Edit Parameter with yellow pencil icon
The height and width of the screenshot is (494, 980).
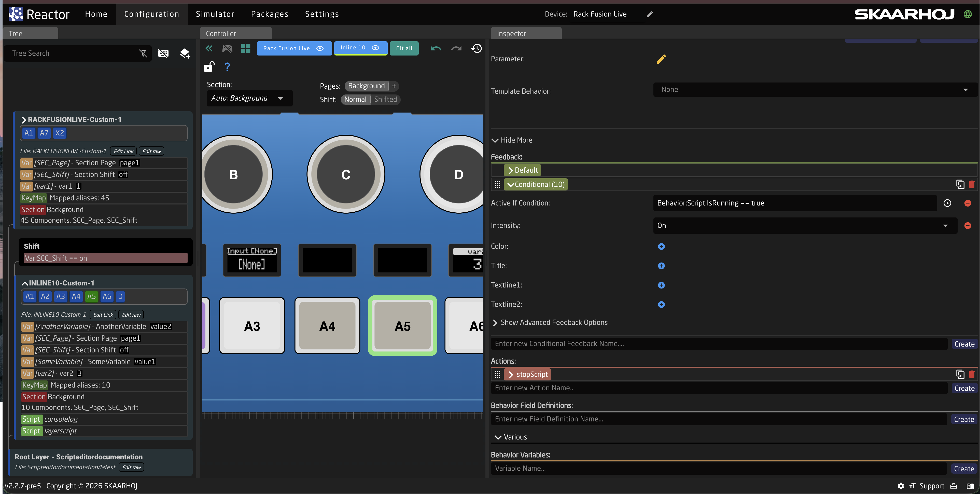(661, 59)
